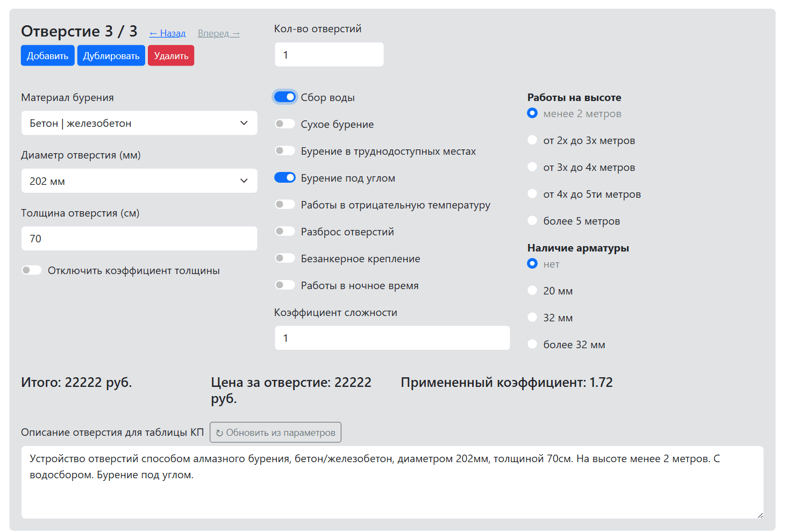Viewport: 785px width, 532px height.
Task: Select rebar более 32 мм
Action: click(x=532, y=344)
